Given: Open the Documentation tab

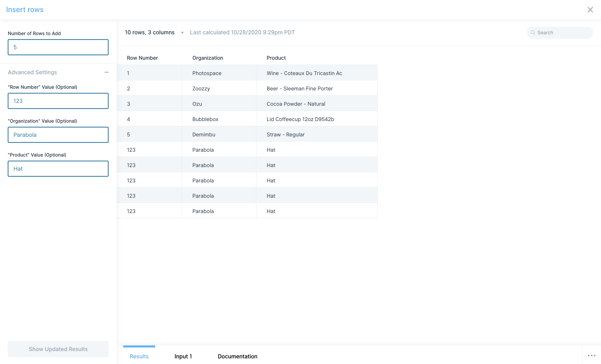Looking at the screenshot, I should tap(237, 356).
